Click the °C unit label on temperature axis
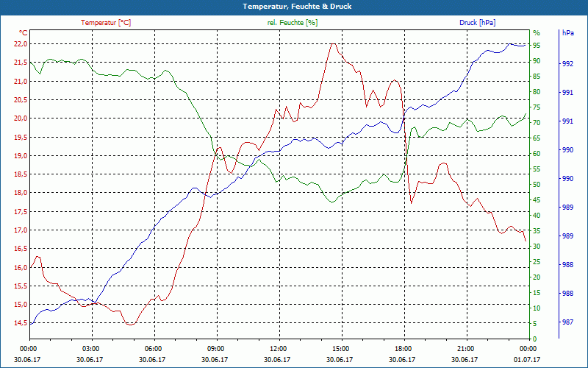The width and height of the screenshot is (588, 368). click(24, 32)
